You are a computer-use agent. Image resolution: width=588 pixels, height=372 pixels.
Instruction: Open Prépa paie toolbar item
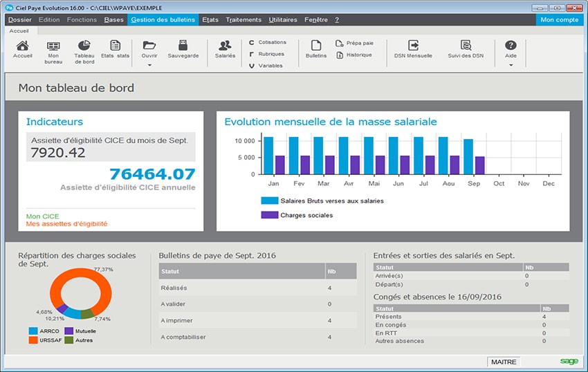pyautogui.click(x=354, y=43)
